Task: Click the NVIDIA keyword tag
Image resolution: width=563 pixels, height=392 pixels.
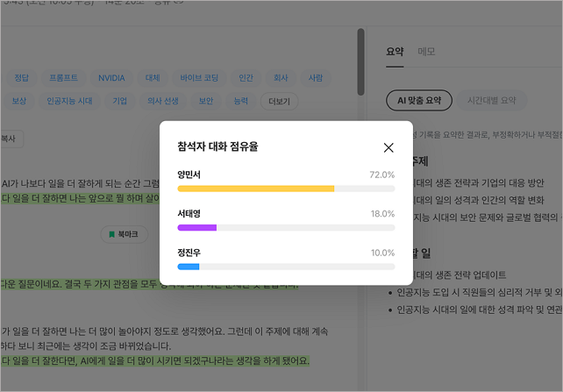Action: 111,78
